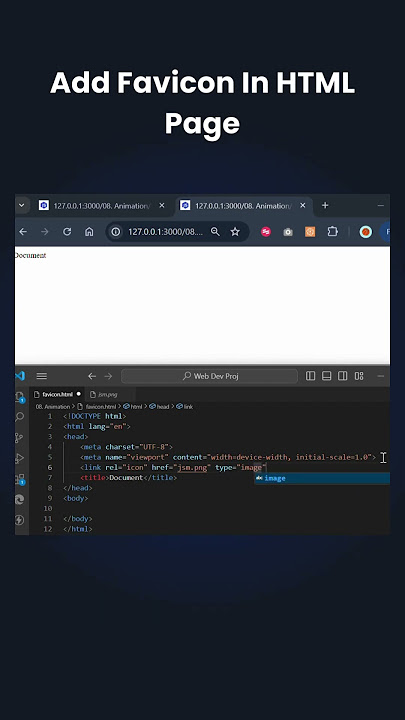
Task: Open the Run and Debug view
Action: click(20, 458)
